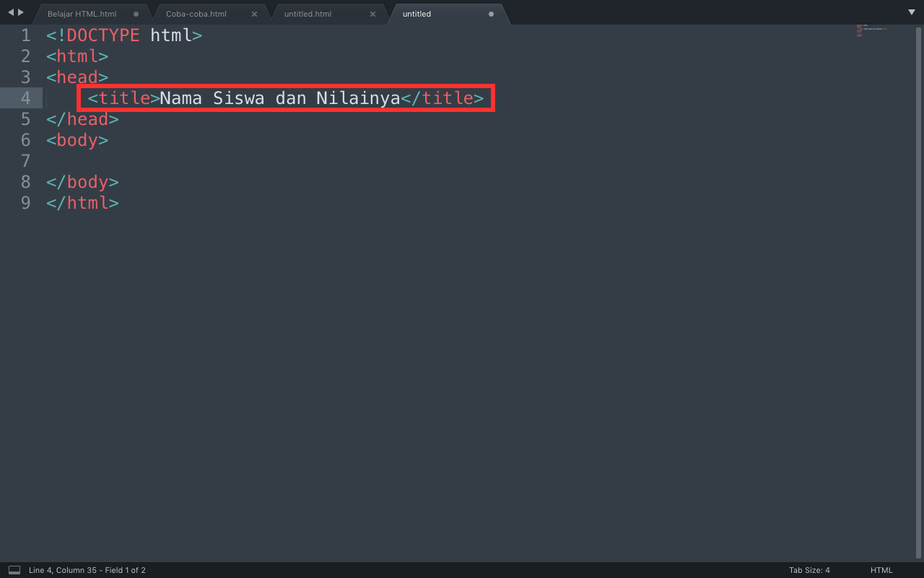Open the Tab Size: 4 menu
Image resolution: width=924 pixels, height=578 pixels.
[809, 570]
